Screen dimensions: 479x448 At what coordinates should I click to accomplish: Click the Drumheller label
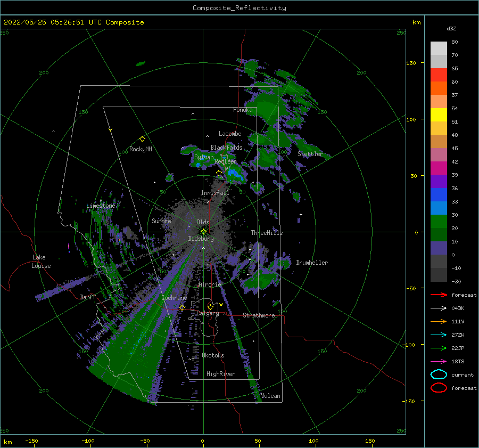pyautogui.click(x=312, y=263)
